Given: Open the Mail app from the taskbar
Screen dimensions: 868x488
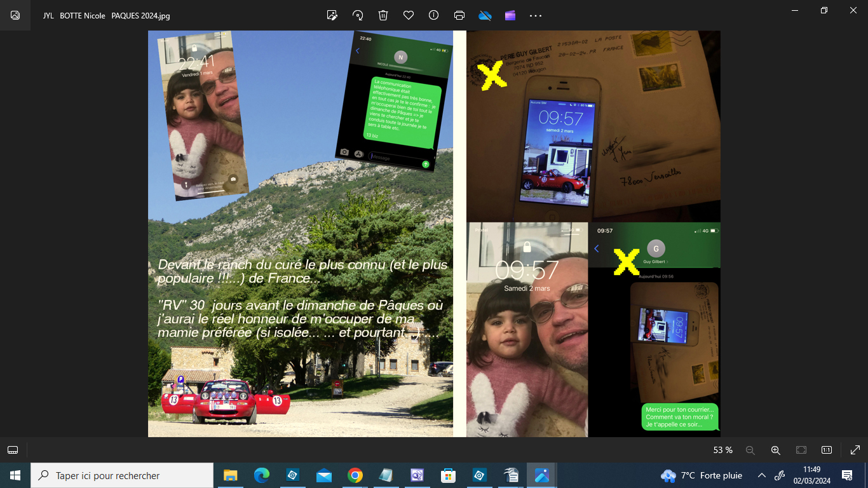Looking at the screenshot, I should click(x=324, y=475).
